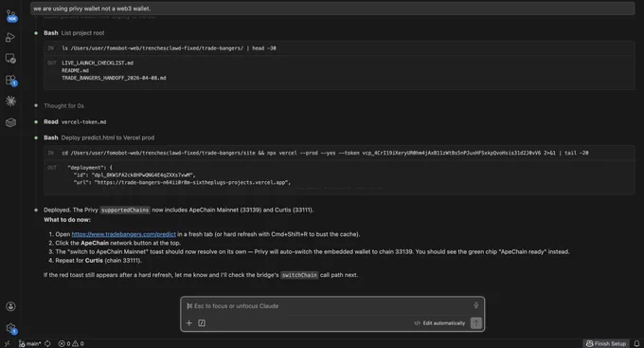Image resolution: width=644 pixels, height=348 pixels.
Task: Open the tradebangers.com/predict link
Action: click(124, 234)
